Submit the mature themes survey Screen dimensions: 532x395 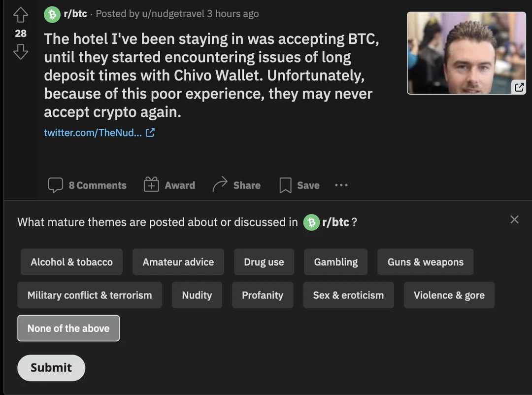[51, 368]
